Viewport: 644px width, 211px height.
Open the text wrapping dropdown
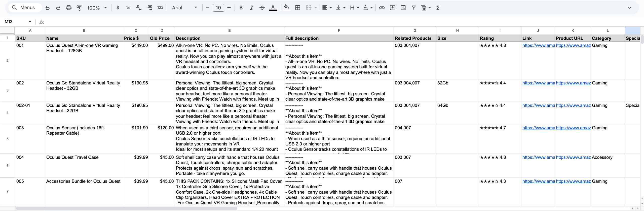[x=354, y=8]
